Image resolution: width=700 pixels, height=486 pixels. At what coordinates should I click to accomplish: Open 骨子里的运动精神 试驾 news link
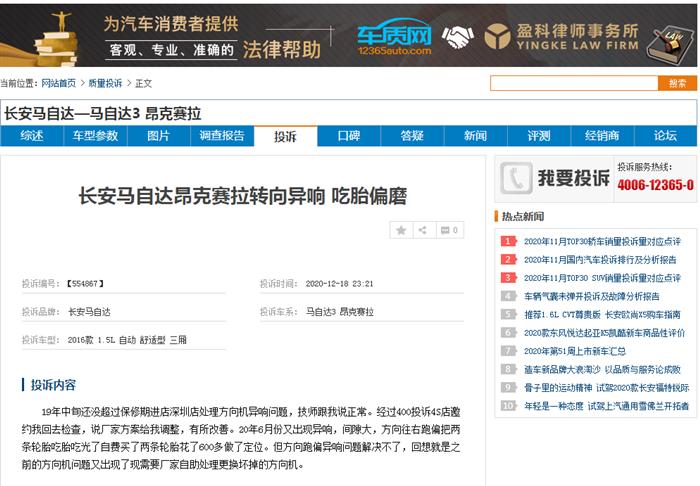[x=606, y=388]
